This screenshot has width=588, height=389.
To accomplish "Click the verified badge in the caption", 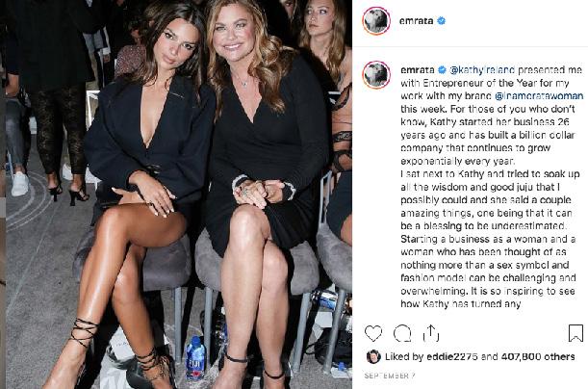I will (x=442, y=69).
